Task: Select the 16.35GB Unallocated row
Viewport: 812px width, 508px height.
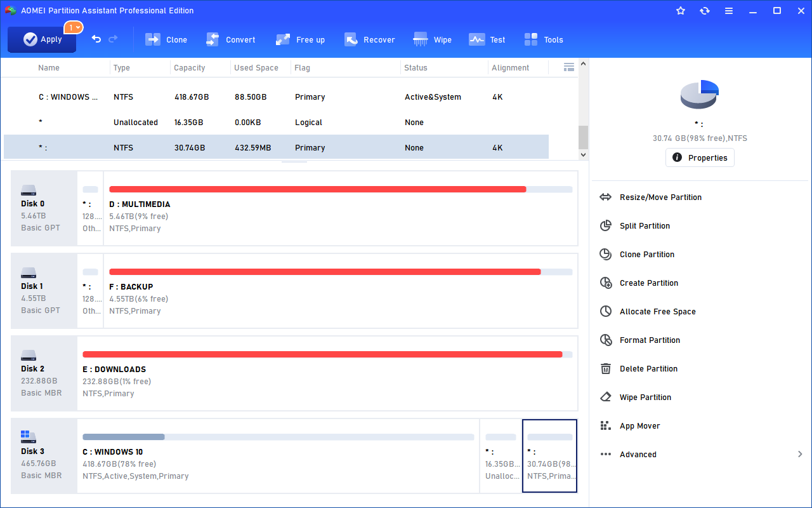Action: click(276, 123)
